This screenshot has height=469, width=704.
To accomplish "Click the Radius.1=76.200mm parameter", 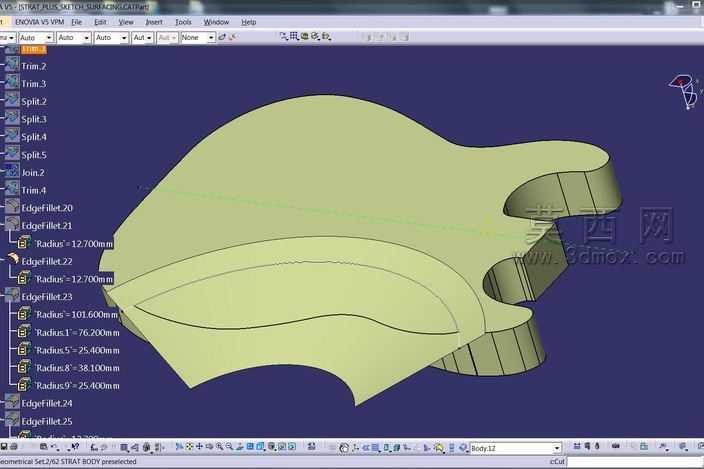I will click(x=77, y=333).
